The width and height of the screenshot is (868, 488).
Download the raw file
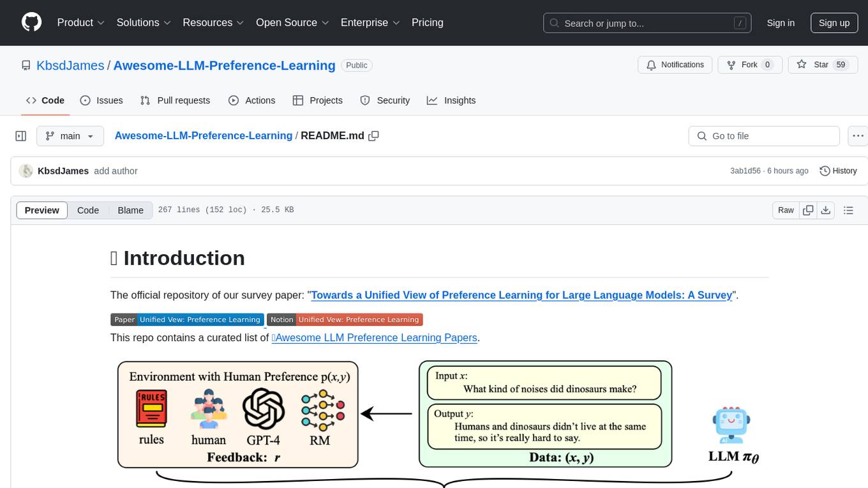click(x=825, y=210)
